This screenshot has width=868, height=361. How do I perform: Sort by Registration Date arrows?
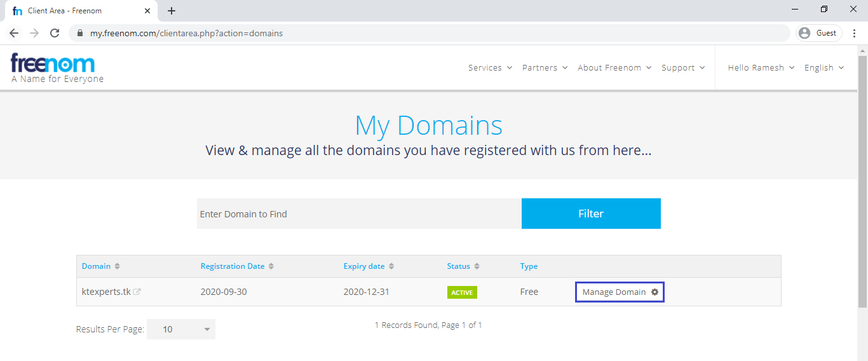point(271,266)
